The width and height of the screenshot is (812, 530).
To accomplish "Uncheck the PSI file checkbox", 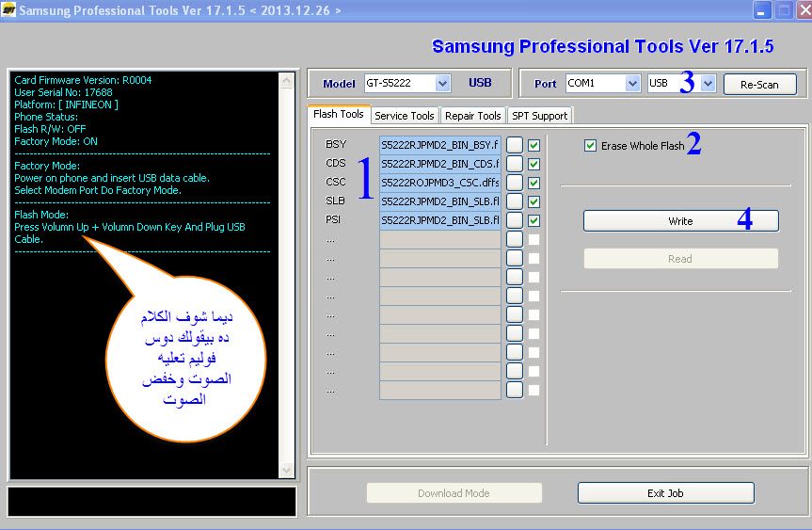I will 533,220.
